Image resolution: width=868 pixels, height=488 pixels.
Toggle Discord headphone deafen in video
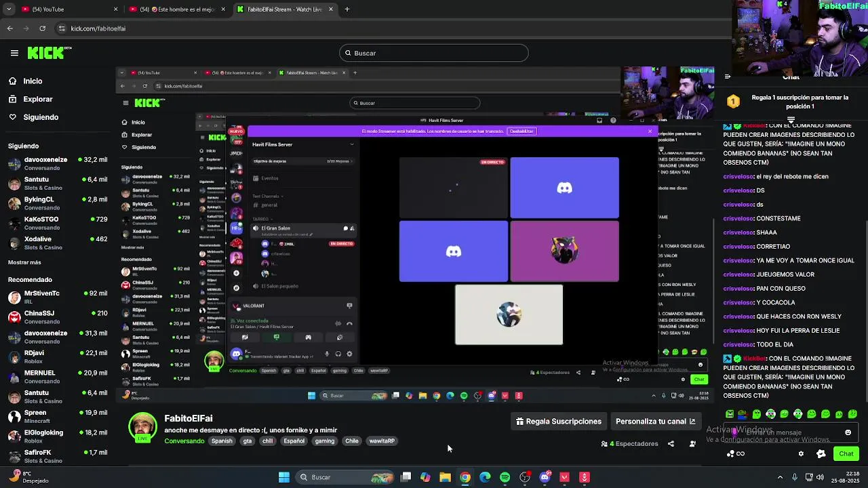pyautogui.click(x=338, y=354)
